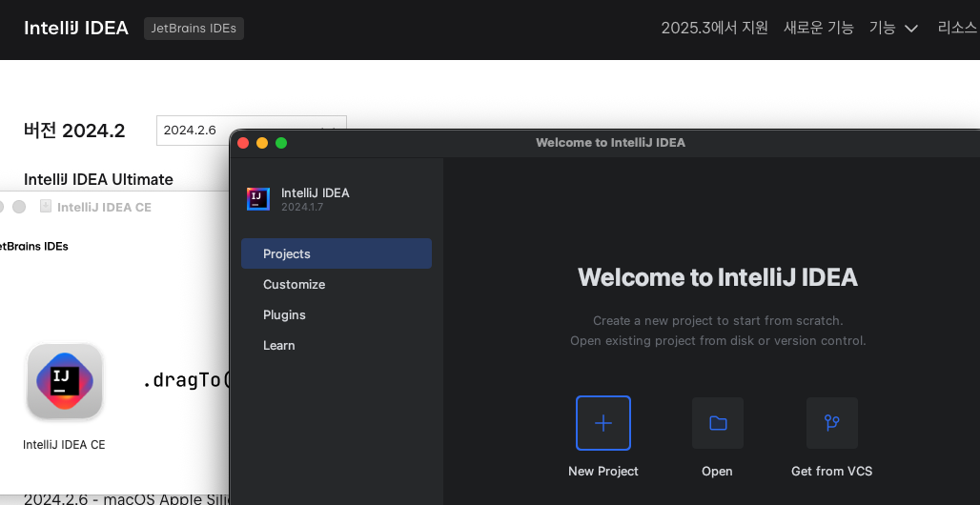Minimize Welcome window with yellow button
The width and height of the screenshot is (980, 505).
pos(262,143)
